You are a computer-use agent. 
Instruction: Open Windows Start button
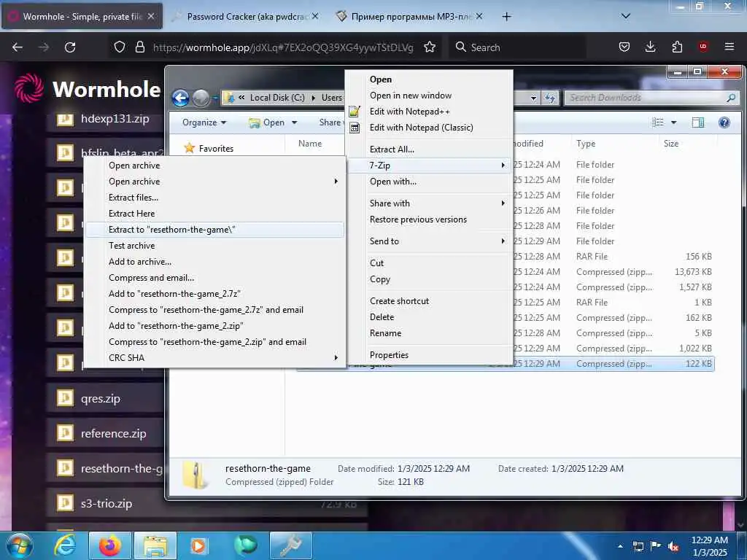click(20, 545)
